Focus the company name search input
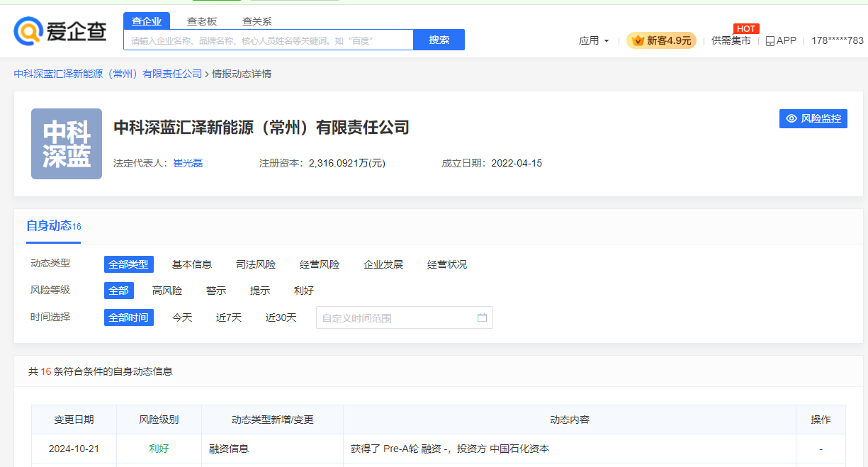 [x=268, y=40]
